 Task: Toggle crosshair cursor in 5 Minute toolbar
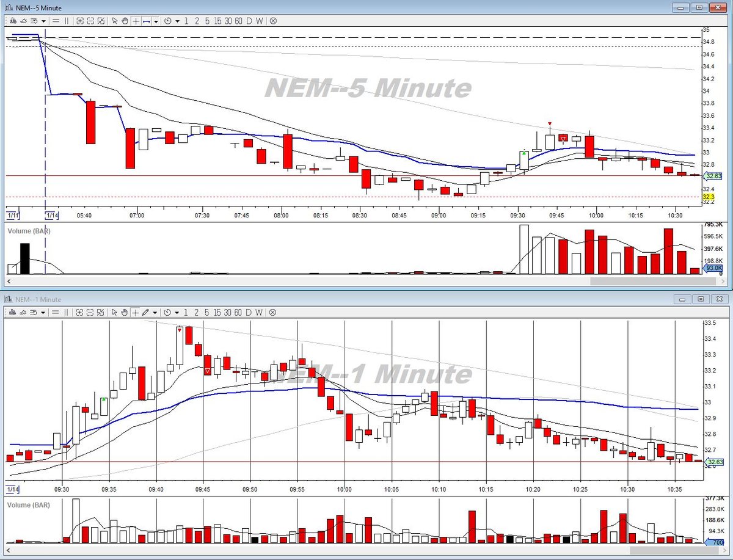136,21
